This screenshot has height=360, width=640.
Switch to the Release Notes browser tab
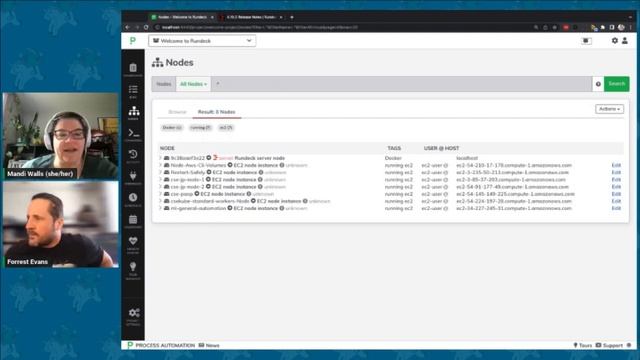pos(251,17)
